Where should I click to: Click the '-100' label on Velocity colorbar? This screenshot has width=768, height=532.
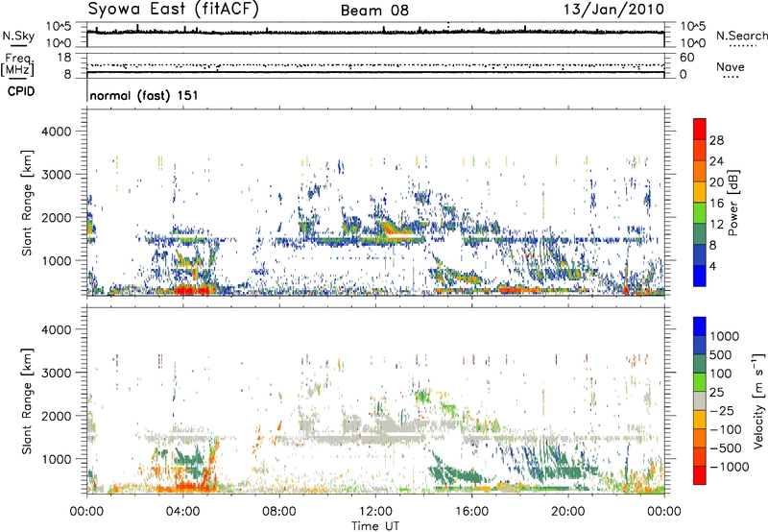point(726,429)
